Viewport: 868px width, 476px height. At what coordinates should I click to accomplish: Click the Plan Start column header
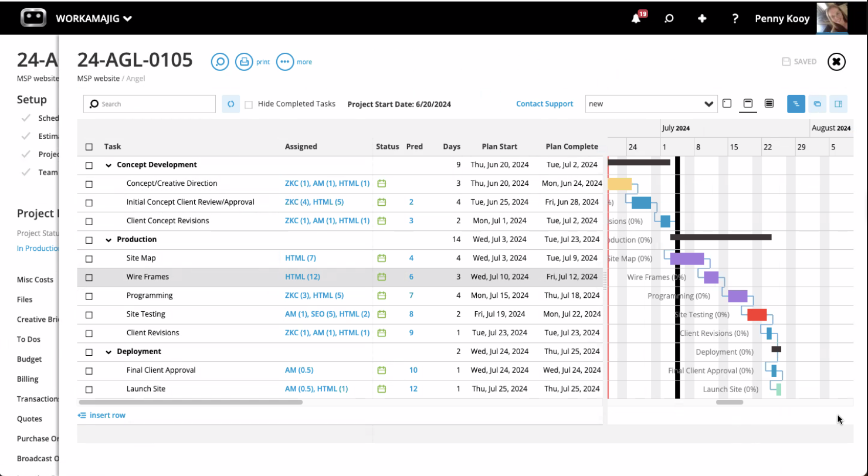tap(500, 147)
